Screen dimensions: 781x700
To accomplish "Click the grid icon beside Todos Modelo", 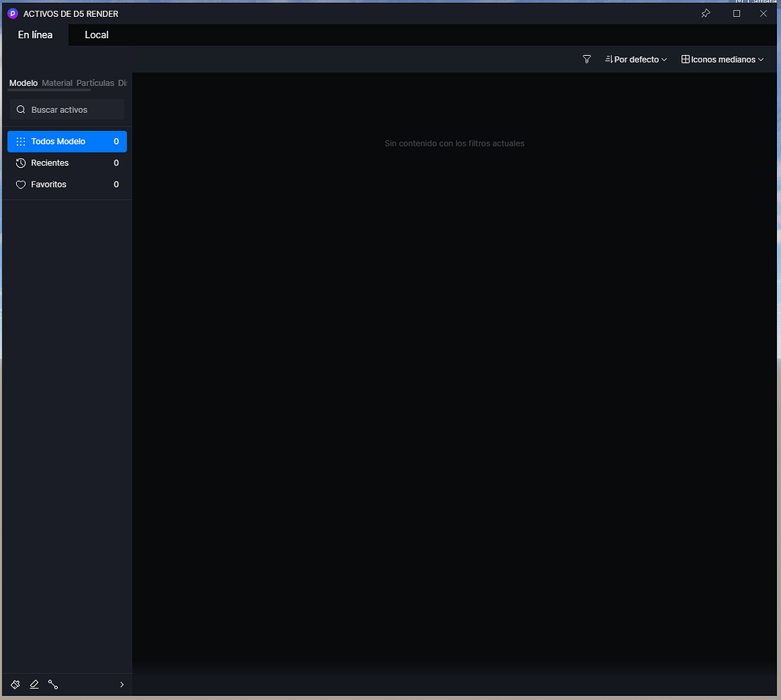I will [x=19, y=141].
